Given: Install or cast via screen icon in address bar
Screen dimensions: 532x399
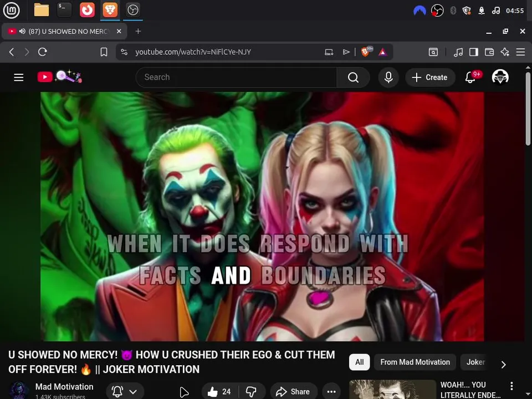Looking at the screenshot, I should click(329, 52).
